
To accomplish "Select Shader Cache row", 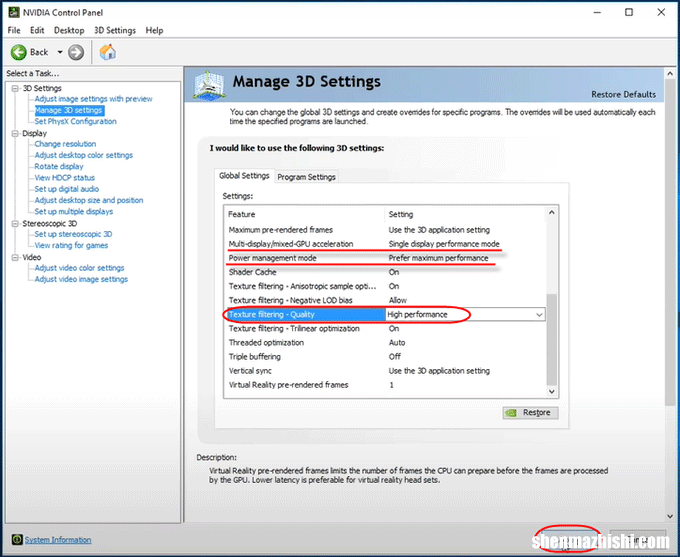I will click(x=385, y=272).
